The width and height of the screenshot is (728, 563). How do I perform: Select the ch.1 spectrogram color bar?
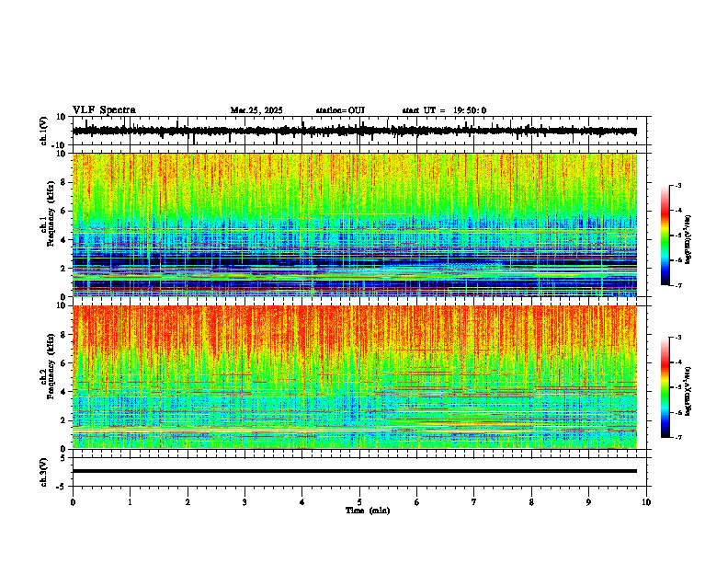pyautogui.click(x=665, y=236)
